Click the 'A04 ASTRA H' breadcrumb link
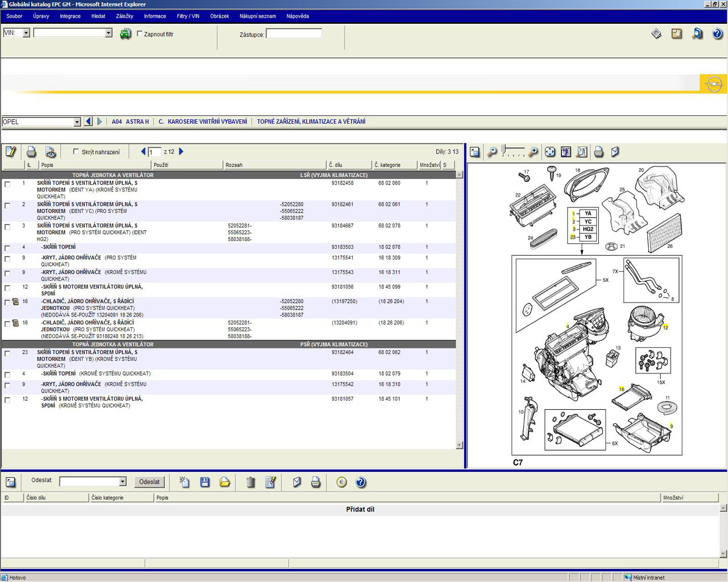The image size is (728, 582). [x=130, y=122]
